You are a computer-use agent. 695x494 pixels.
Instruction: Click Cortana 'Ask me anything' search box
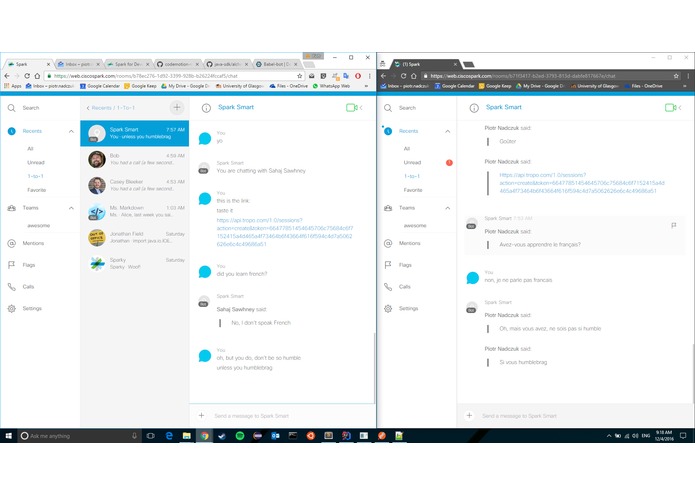coord(79,436)
